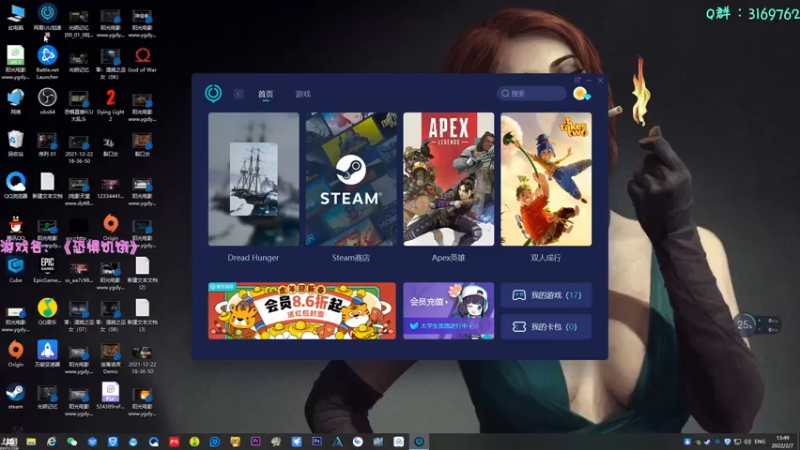Open 腾讯QQ penguin desktop icon

coord(15,227)
